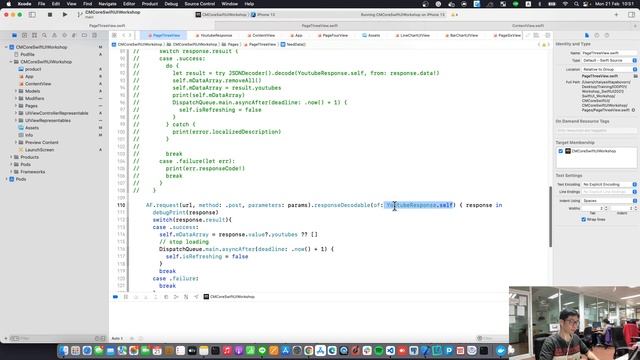Reveal full path arrow in inspector
This screenshot has height=360, width=640.
[x=633, y=110]
